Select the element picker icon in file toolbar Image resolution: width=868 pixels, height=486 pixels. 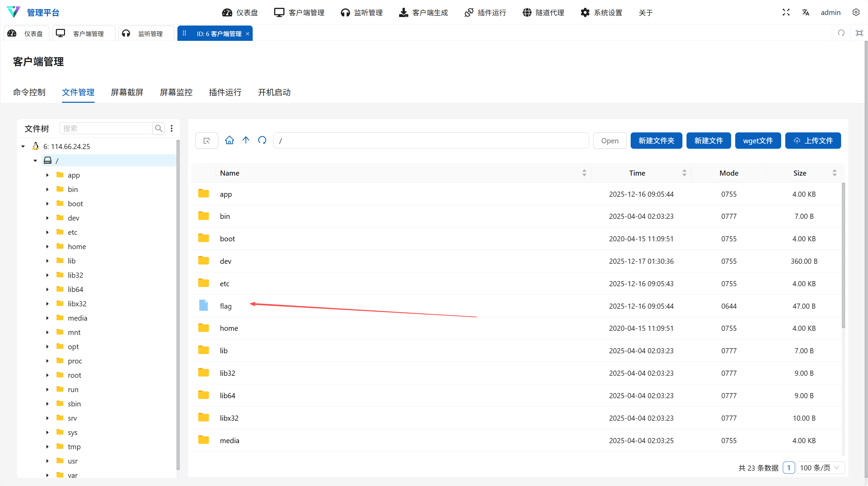point(206,140)
